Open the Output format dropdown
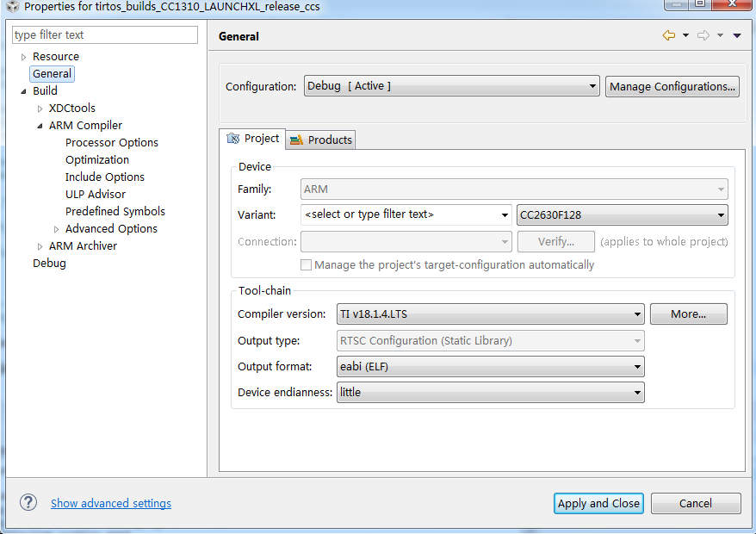This screenshot has height=534, width=756. [x=490, y=367]
